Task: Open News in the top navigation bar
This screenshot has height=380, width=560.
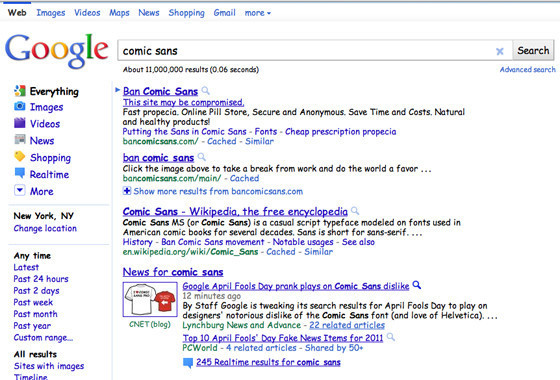Action: pyautogui.click(x=149, y=13)
